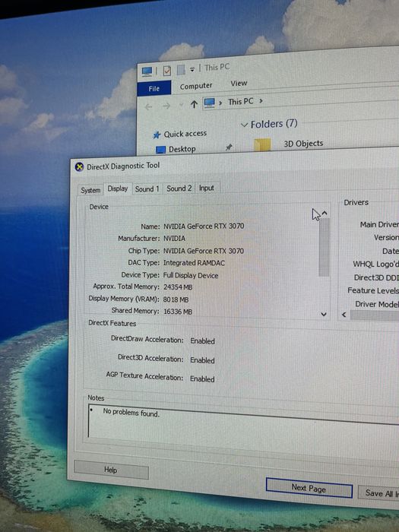The image size is (399, 532).
Task: Click Direct3D Acceleration Enabled value
Action: coord(202,360)
